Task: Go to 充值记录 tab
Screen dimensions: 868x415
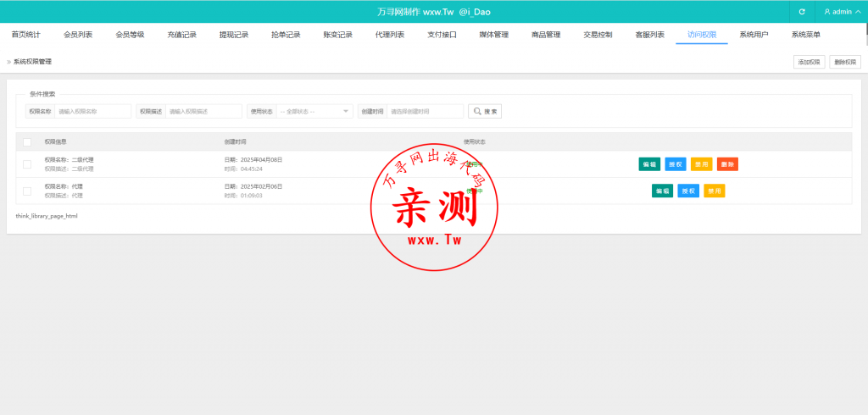Action: tap(182, 35)
